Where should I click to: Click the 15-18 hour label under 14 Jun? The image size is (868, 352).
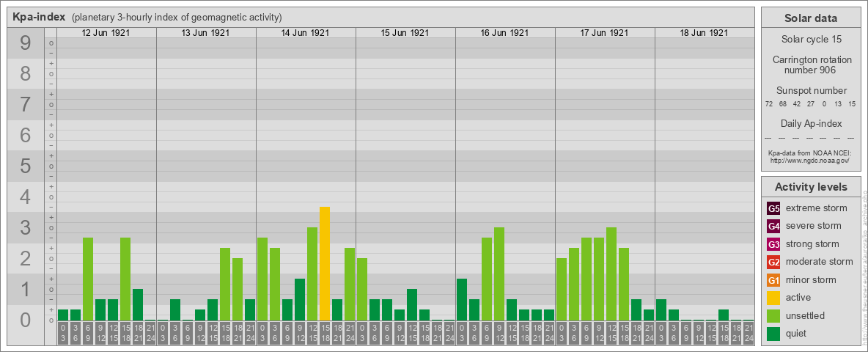tap(324, 333)
